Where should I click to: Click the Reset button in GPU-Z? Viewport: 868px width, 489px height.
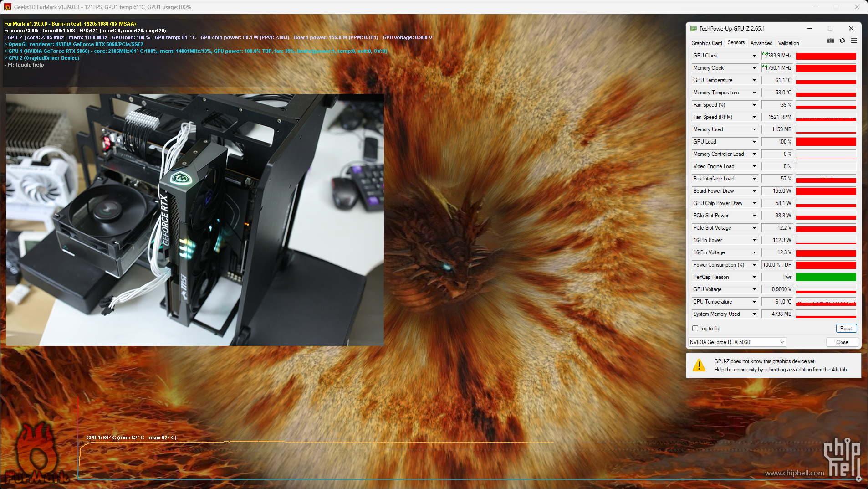[846, 329]
